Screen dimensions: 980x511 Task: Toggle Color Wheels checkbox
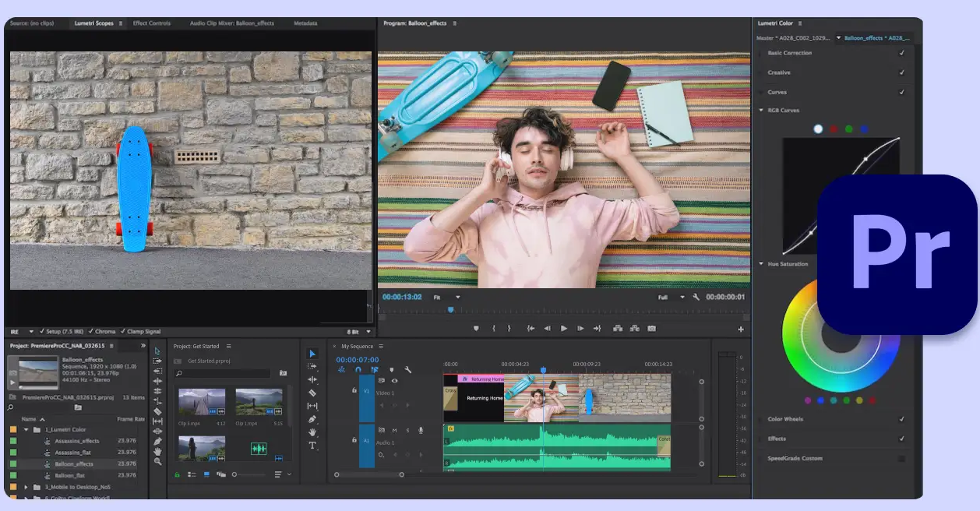click(901, 419)
